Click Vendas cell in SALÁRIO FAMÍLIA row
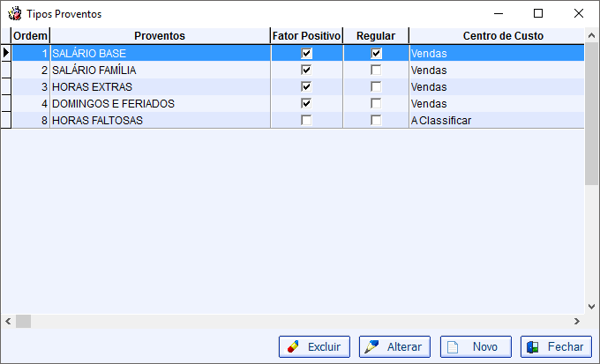This screenshot has width=600, height=364. tap(497, 70)
